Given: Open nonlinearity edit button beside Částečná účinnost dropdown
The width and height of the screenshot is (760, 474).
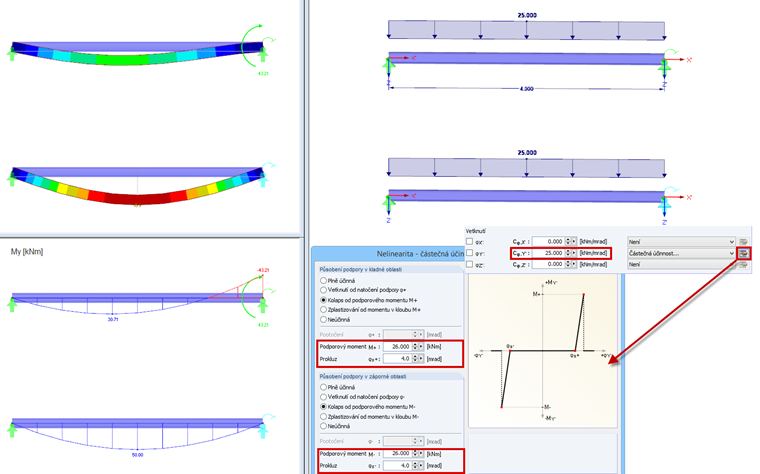Looking at the screenshot, I should coord(744,253).
